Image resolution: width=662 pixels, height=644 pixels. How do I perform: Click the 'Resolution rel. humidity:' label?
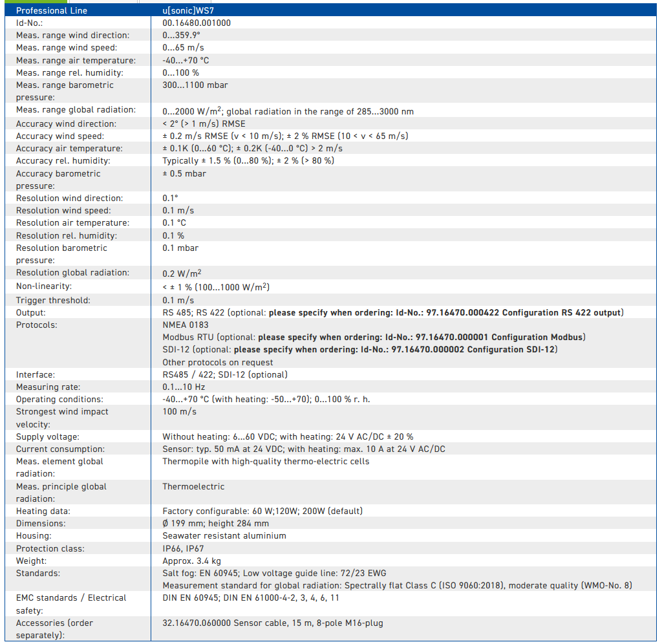tap(67, 235)
